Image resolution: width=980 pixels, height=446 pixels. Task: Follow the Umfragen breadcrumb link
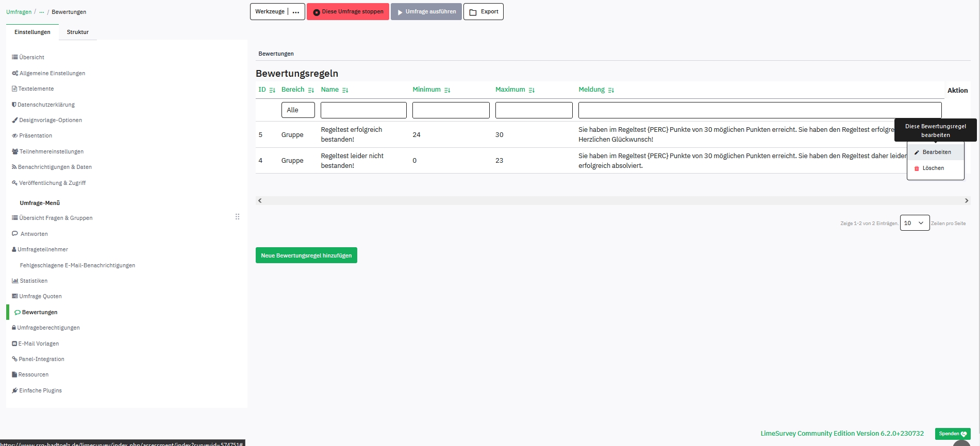click(19, 12)
